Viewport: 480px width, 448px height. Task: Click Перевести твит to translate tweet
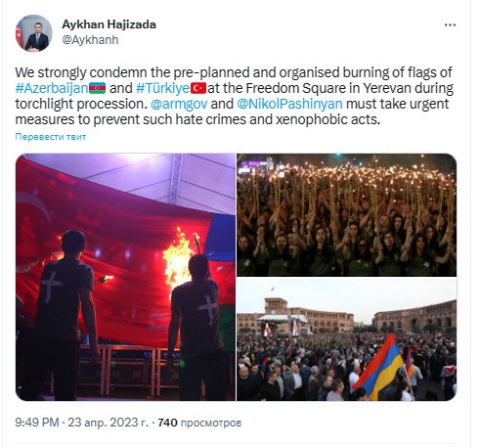(x=51, y=137)
